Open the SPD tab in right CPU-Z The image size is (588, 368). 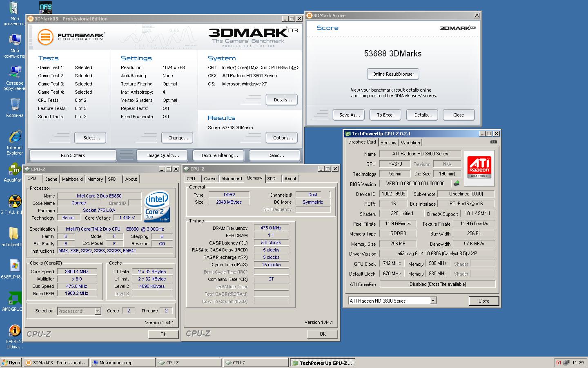coord(271,179)
